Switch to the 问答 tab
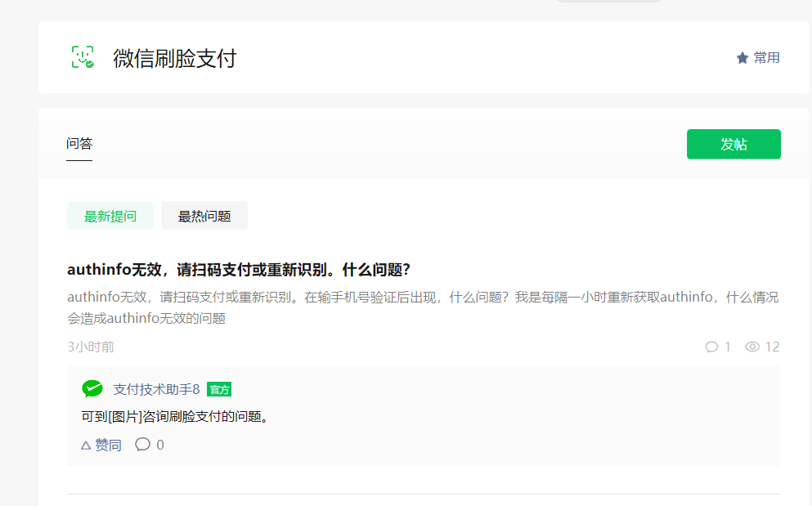The height and width of the screenshot is (506, 812). 79,143
